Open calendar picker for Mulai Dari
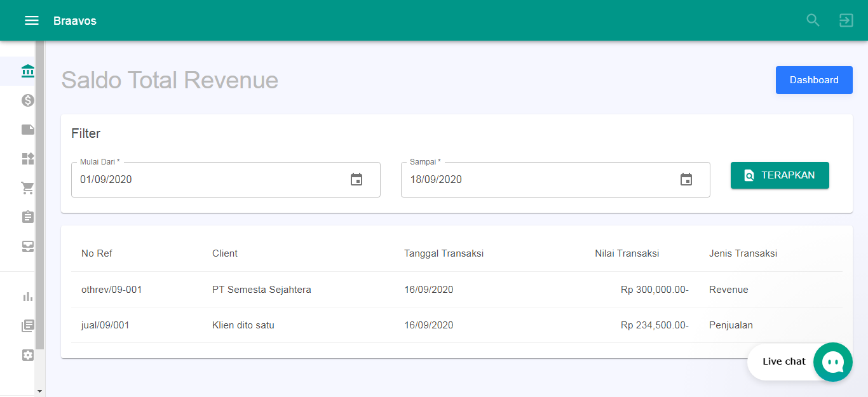868x397 pixels. pos(356,180)
